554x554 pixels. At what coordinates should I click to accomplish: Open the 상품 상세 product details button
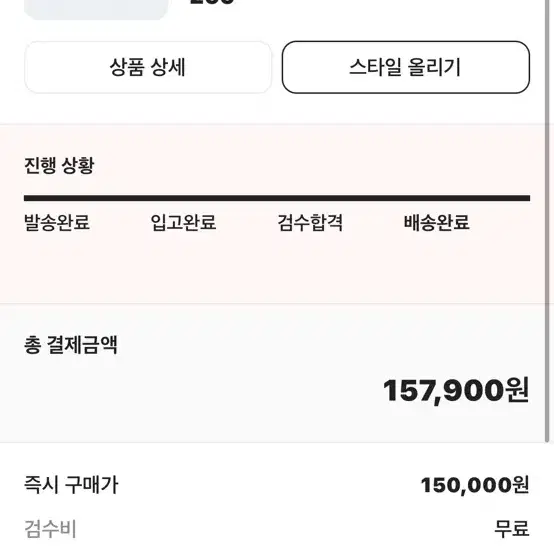(x=148, y=67)
